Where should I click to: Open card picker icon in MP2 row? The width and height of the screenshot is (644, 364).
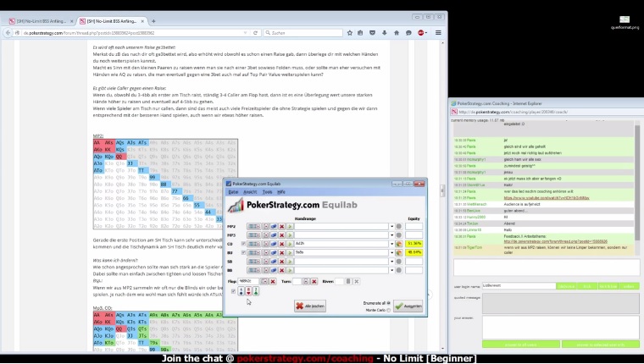266,227
